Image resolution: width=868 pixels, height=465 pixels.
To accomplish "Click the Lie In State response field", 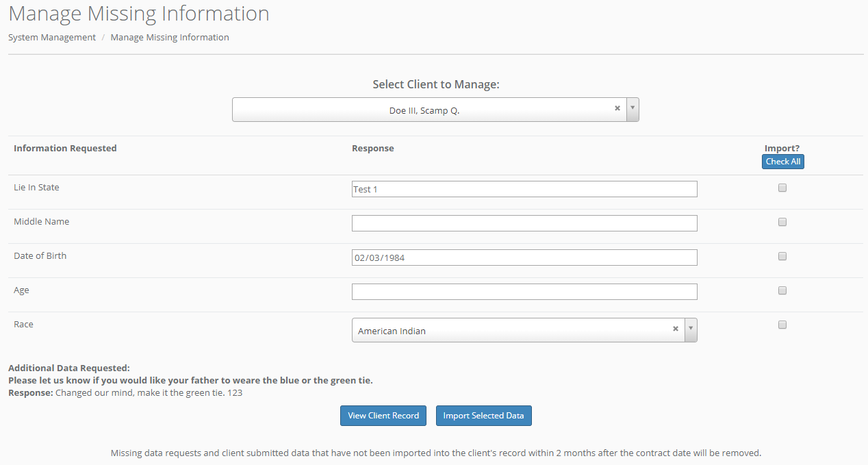I will (x=524, y=189).
